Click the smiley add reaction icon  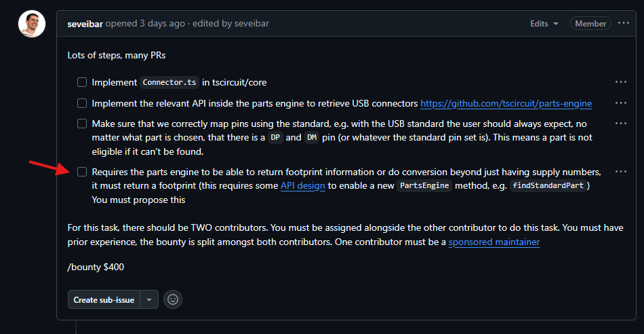pyautogui.click(x=174, y=299)
